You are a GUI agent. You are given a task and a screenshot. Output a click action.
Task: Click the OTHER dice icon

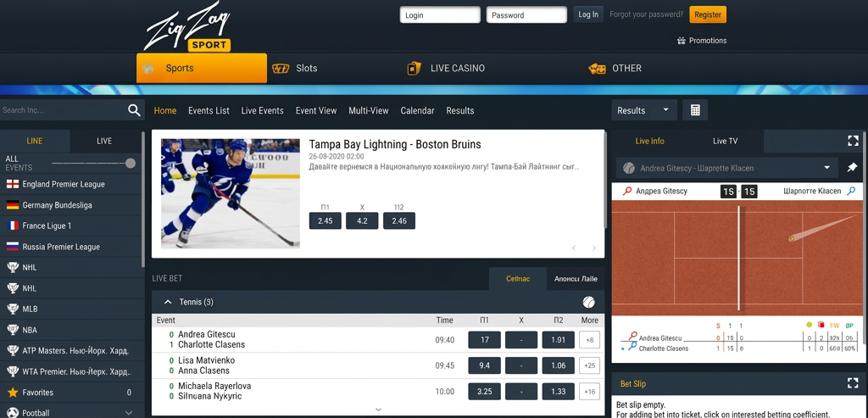[597, 69]
